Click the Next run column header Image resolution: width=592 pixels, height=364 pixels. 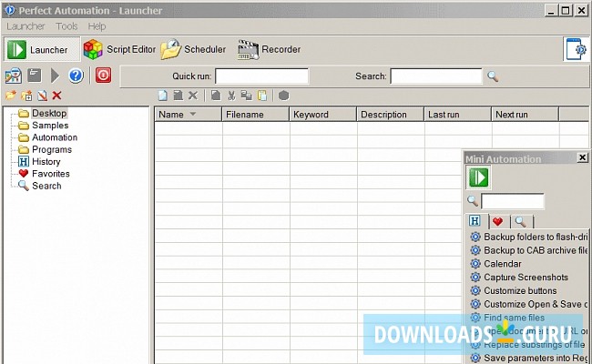(525, 115)
